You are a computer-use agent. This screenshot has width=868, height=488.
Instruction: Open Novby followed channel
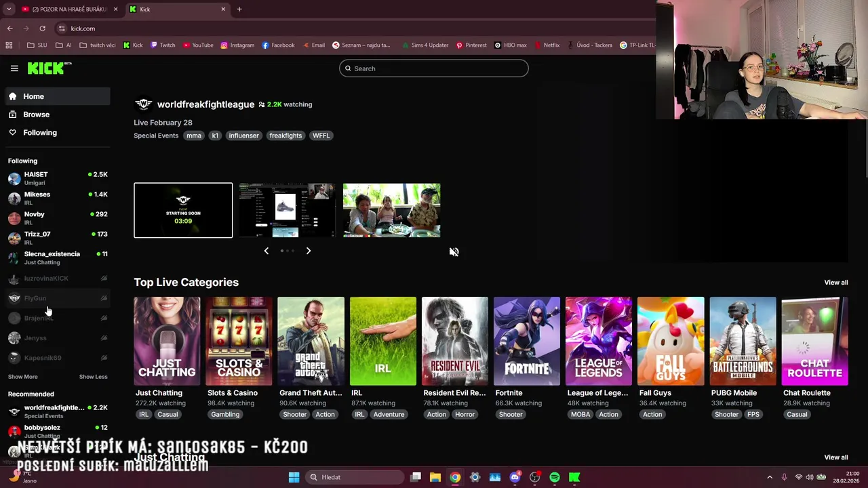click(58, 218)
